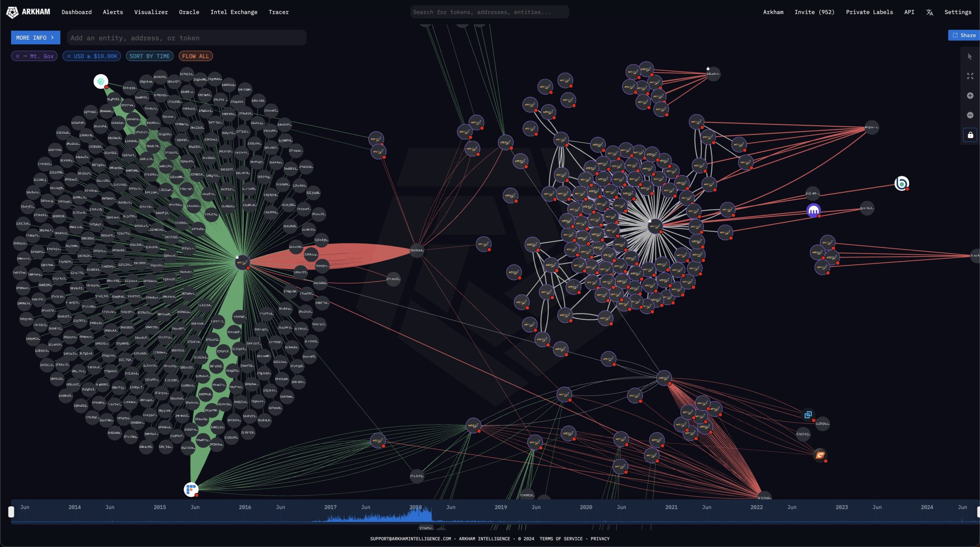Image resolution: width=980 pixels, height=547 pixels.
Task: Click the Add an entity input field
Action: point(186,38)
